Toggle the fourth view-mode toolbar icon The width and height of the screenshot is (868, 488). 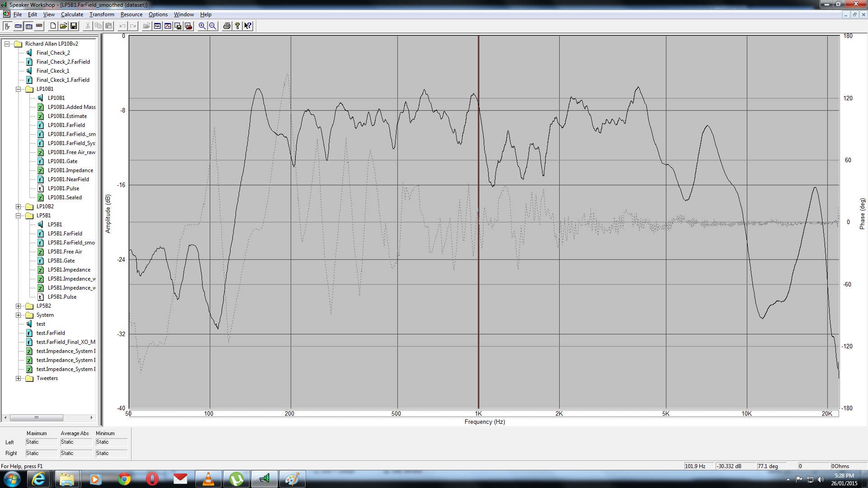(39, 26)
